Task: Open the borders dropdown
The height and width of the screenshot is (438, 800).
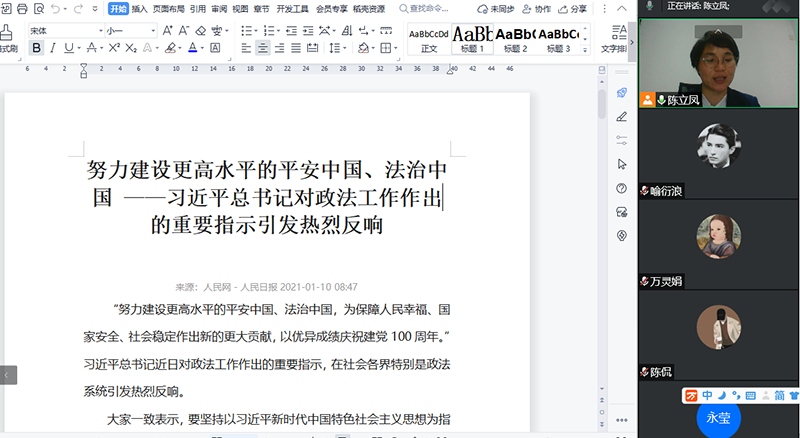Action: (x=396, y=48)
